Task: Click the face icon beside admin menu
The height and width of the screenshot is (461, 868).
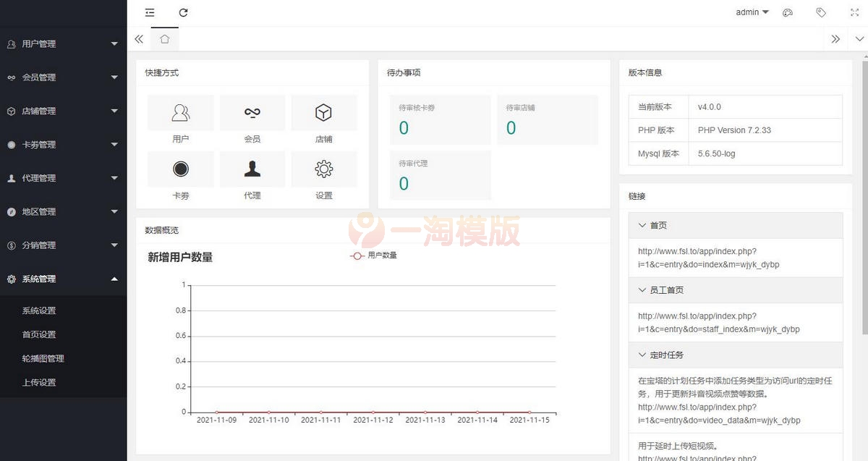Action: tap(788, 12)
